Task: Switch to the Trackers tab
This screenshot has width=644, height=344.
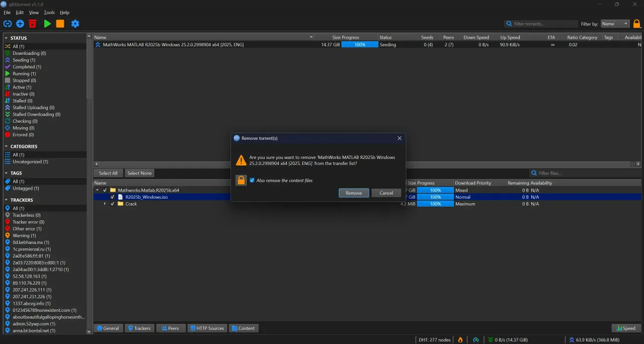Action: pos(139,328)
